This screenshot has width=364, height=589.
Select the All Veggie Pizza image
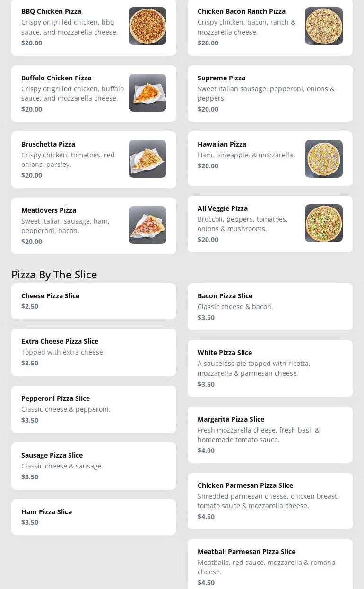[x=324, y=223]
